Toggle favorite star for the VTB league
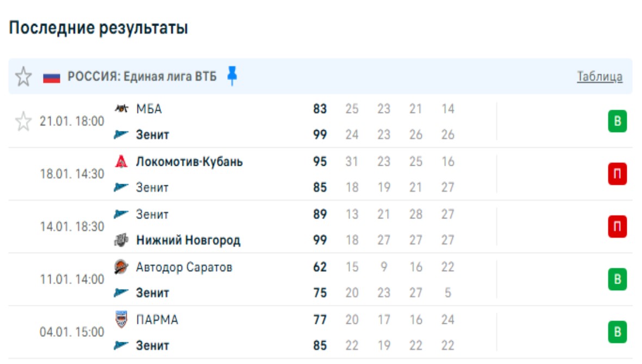This screenshot has height=364, width=642. [x=23, y=77]
